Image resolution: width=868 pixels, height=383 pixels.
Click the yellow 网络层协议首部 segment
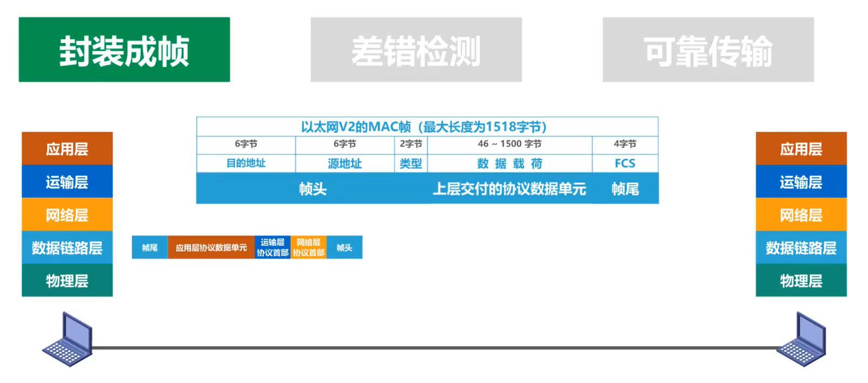pos(309,247)
